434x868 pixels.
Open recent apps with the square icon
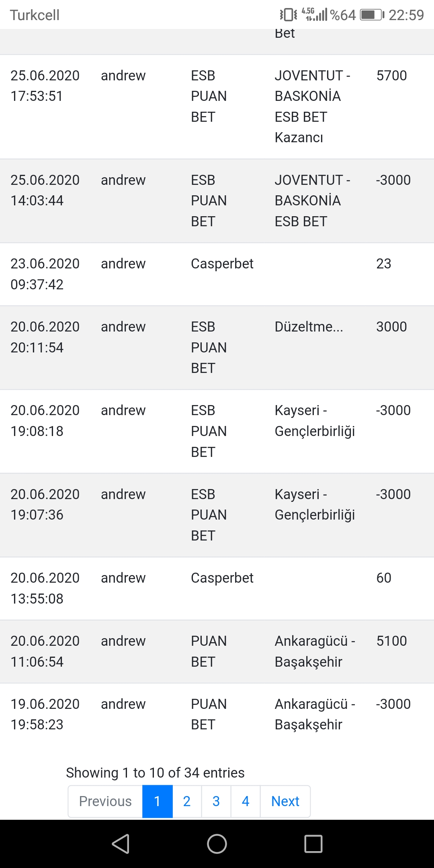[x=313, y=843]
